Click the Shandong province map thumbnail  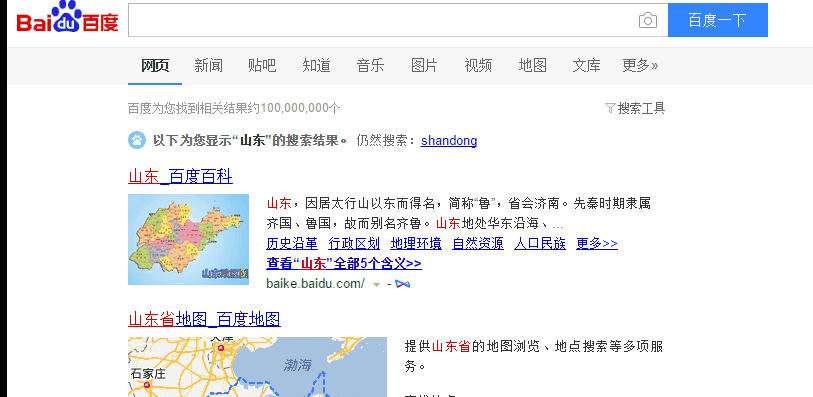point(188,239)
